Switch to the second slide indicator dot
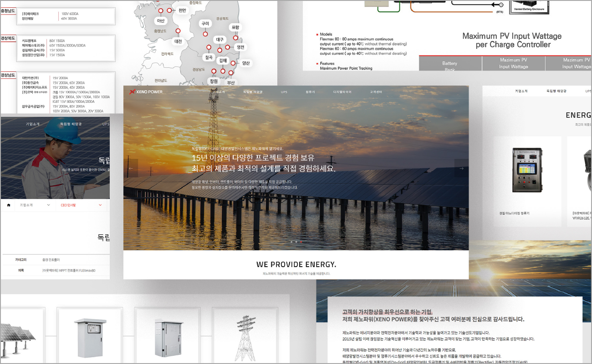Screen dimensions: 592x364 (296, 242)
